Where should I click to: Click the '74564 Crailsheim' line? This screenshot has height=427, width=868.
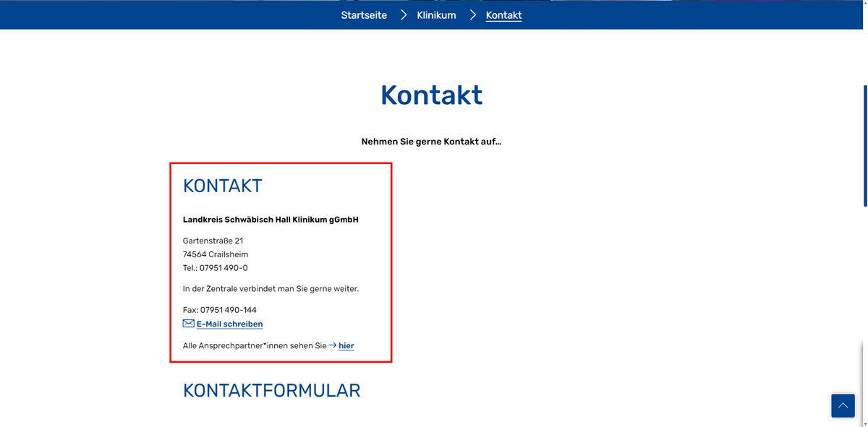[216, 254]
